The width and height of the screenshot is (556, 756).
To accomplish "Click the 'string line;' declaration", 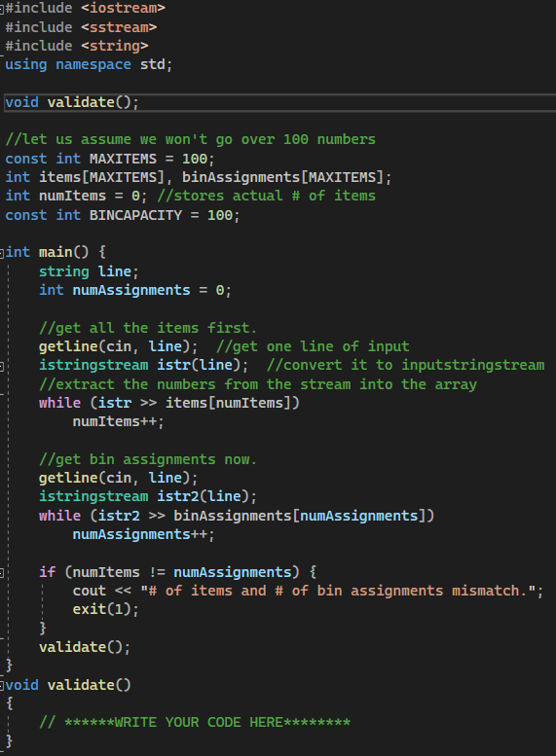I will coord(89,271).
